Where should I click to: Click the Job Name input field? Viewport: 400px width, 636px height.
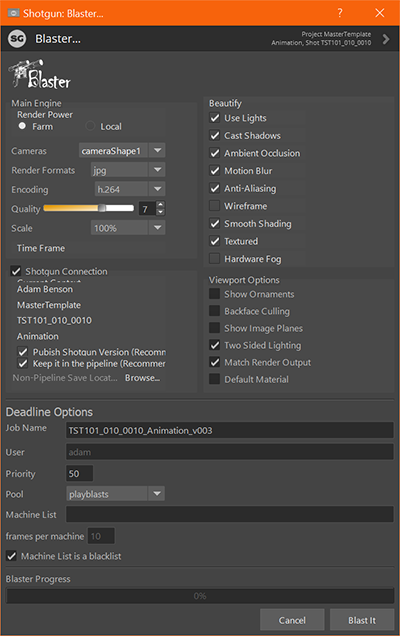(230, 430)
